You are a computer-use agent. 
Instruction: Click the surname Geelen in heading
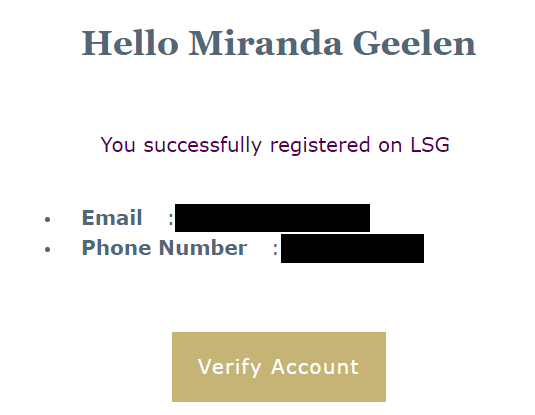tap(414, 43)
